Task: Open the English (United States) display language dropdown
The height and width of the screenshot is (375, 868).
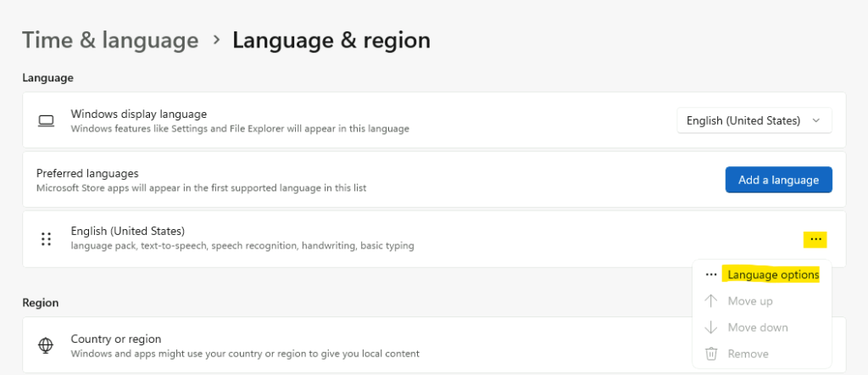Action: [x=754, y=120]
